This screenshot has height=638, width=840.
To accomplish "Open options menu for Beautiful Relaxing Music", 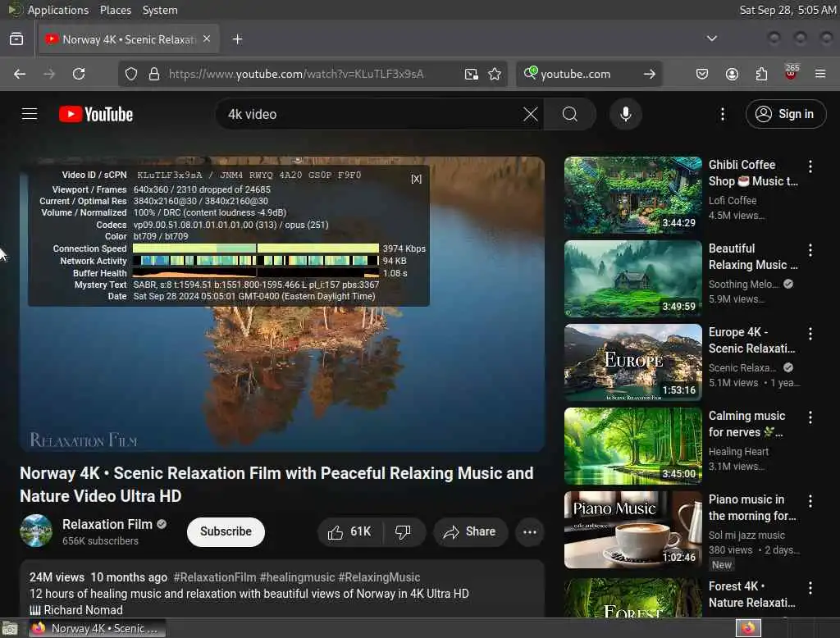I will (x=810, y=250).
